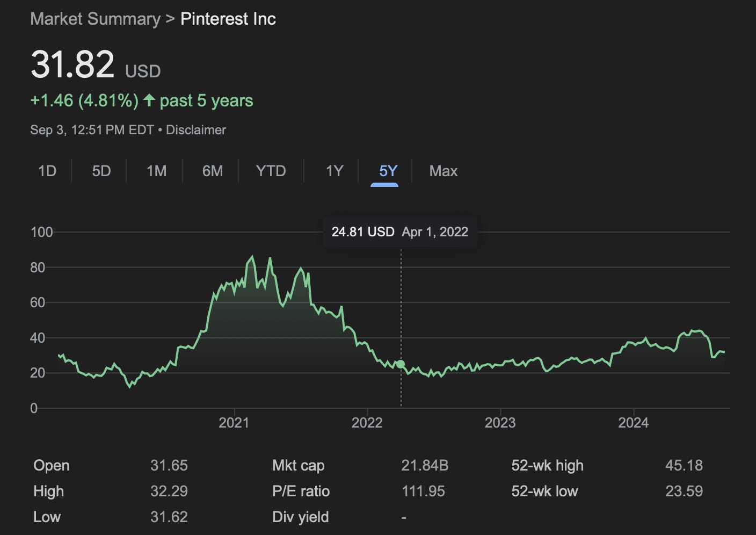Select the 1Y time range tab
Viewport: 756px width, 535px height.
[x=335, y=171]
